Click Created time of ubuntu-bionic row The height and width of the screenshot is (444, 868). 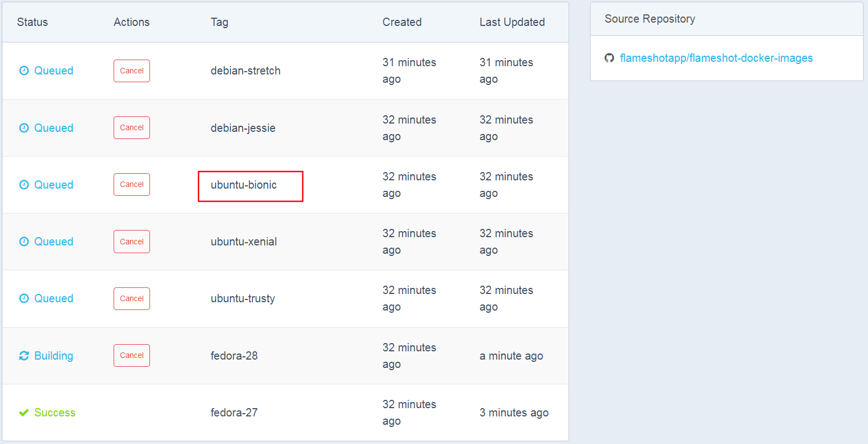click(x=409, y=185)
